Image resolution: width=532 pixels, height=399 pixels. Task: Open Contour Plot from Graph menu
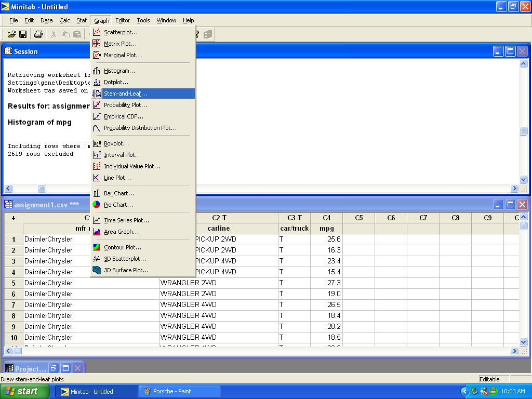point(122,247)
